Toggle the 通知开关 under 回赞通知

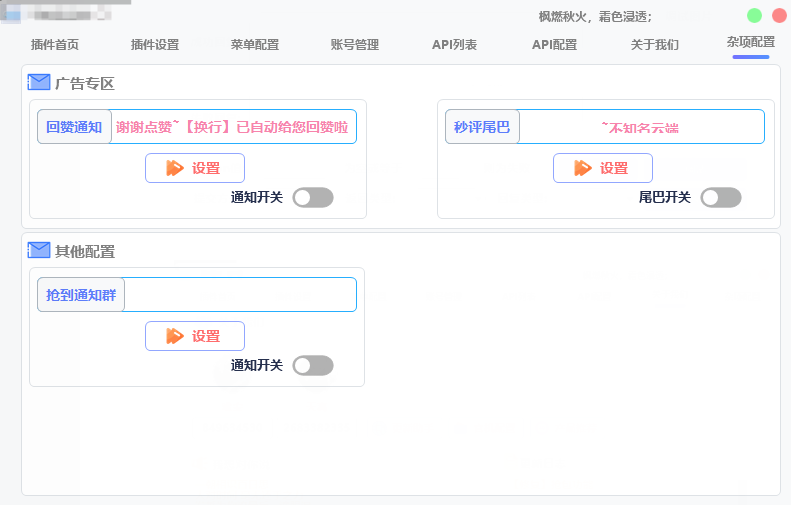point(313,198)
